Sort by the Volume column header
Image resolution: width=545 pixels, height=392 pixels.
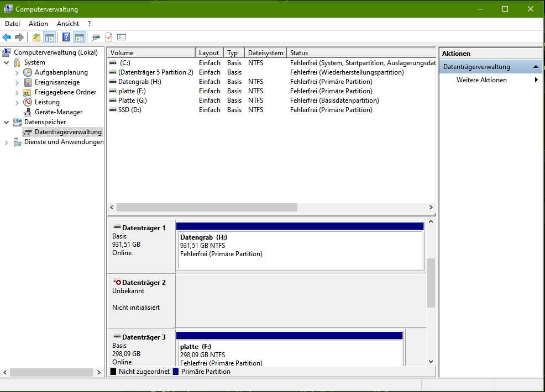pyautogui.click(x=151, y=53)
